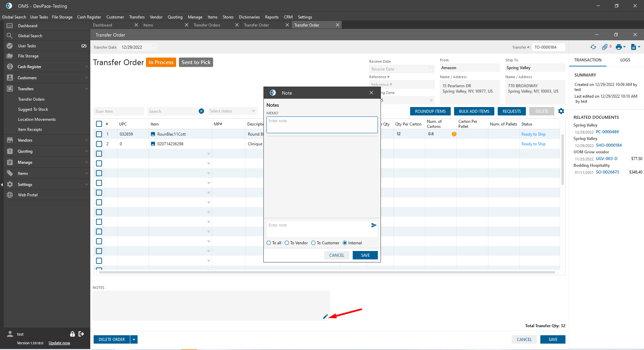Click the Vendors sidebar icon
Image resolution: width=644 pixels, height=350 pixels.
pos(10,140)
